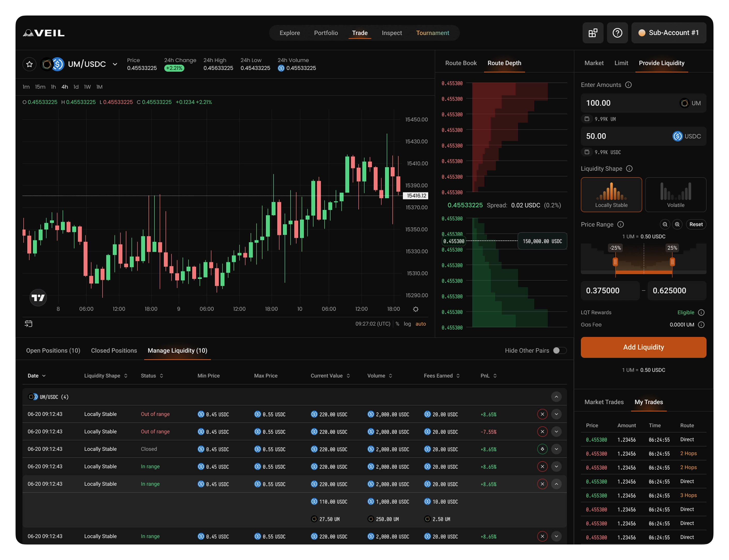Click the max price field 0.625000

pyautogui.click(x=677, y=291)
